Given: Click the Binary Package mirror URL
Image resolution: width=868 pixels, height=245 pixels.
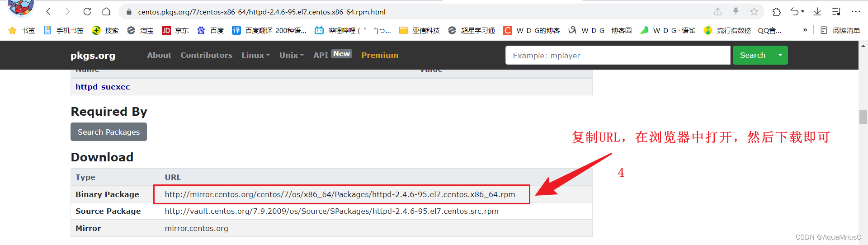Looking at the screenshot, I should pyautogui.click(x=340, y=194).
